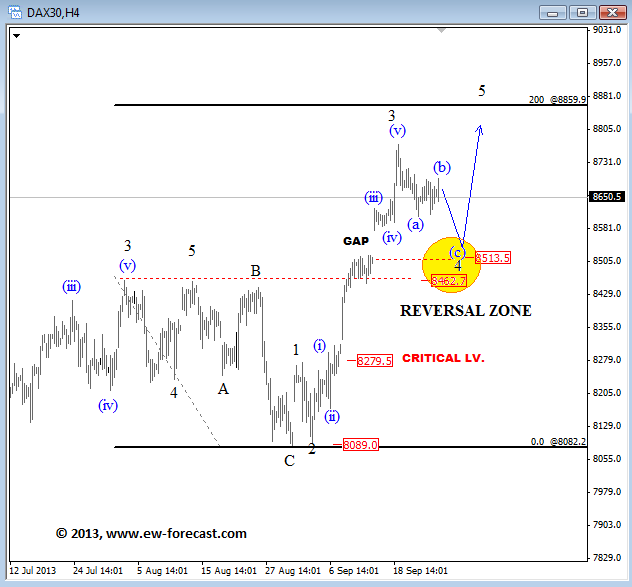Click the 8805.0 value on price scale

[x=607, y=129]
